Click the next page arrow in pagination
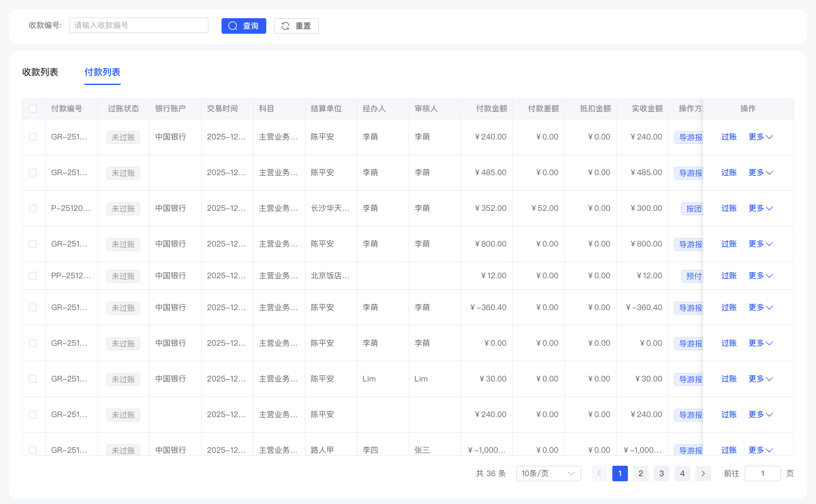816x504 pixels. pyautogui.click(x=703, y=473)
